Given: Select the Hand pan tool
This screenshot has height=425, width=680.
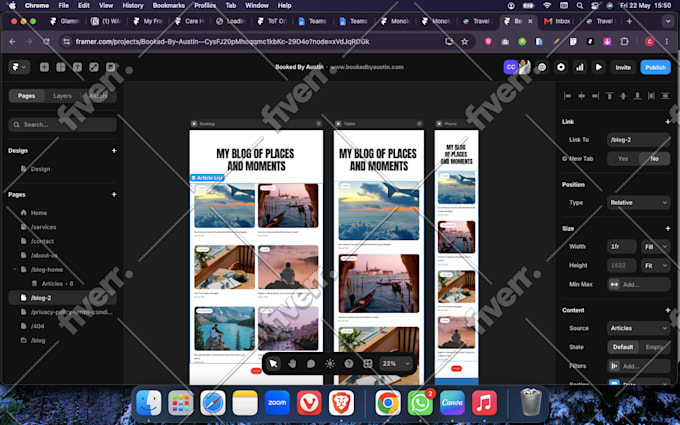Looking at the screenshot, I should coord(292,363).
